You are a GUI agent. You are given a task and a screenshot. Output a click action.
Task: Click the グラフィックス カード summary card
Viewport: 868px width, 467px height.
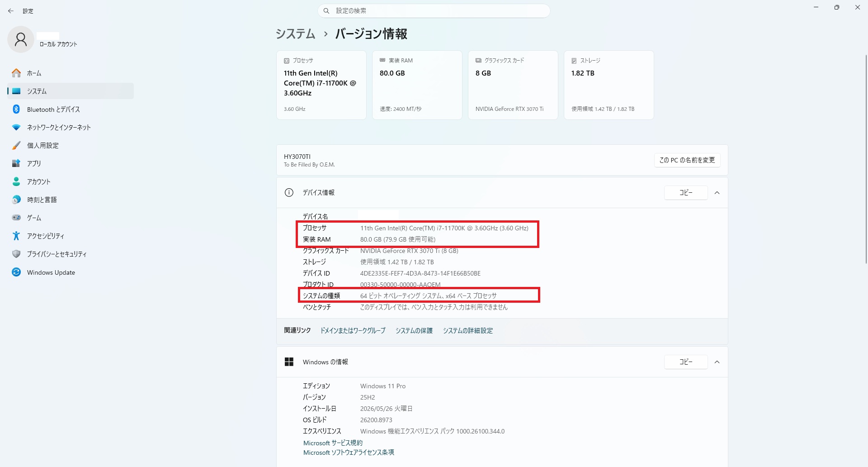click(513, 85)
